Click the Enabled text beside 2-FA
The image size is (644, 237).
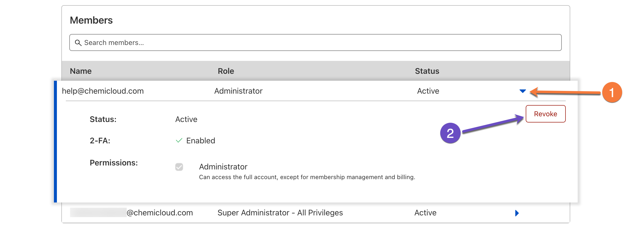click(x=201, y=141)
